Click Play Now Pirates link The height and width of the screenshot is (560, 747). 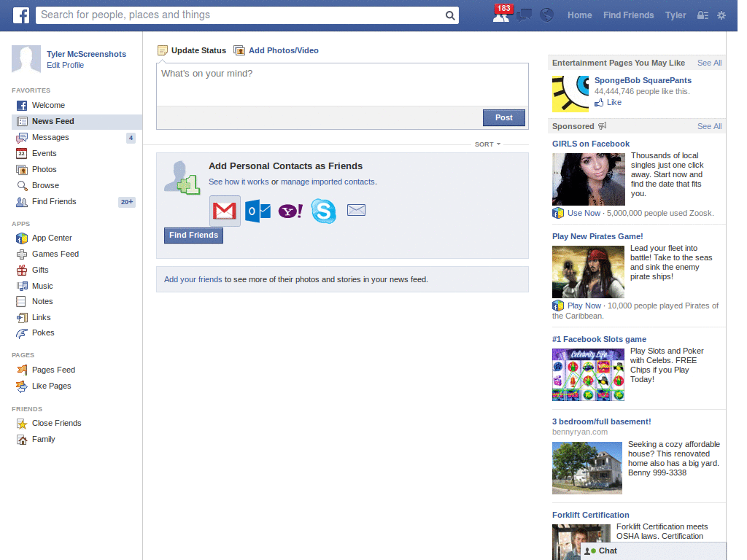584,306
